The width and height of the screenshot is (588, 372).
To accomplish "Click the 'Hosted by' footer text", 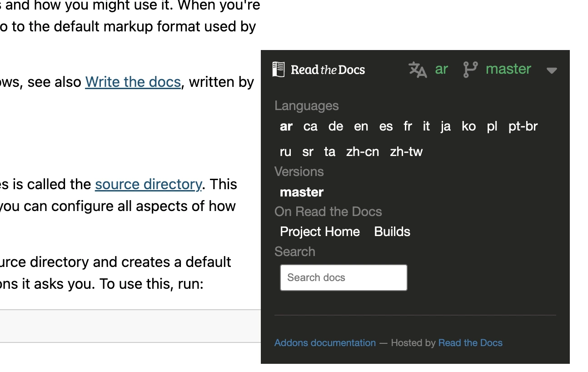I will click(413, 343).
